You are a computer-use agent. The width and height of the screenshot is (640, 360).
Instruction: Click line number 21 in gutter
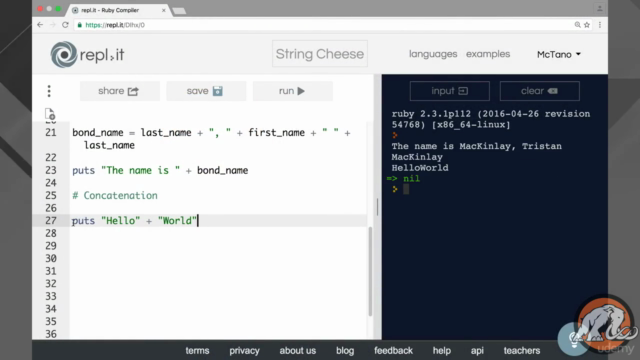(51, 132)
